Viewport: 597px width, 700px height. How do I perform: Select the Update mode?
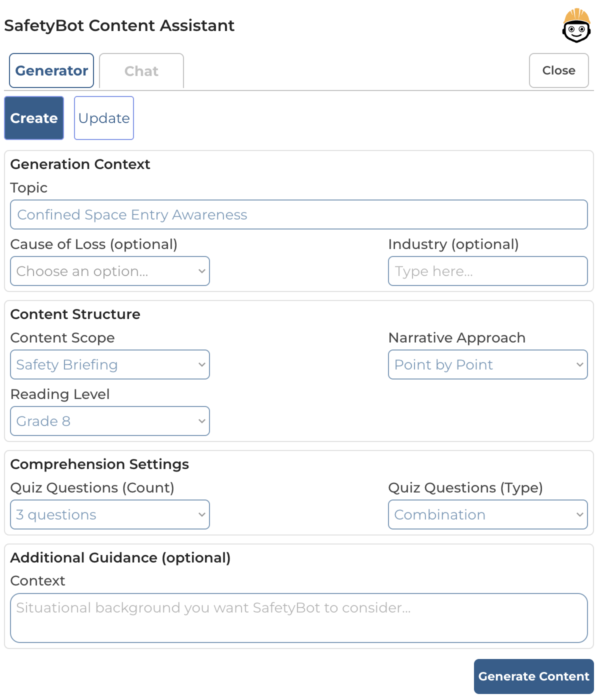103,118
